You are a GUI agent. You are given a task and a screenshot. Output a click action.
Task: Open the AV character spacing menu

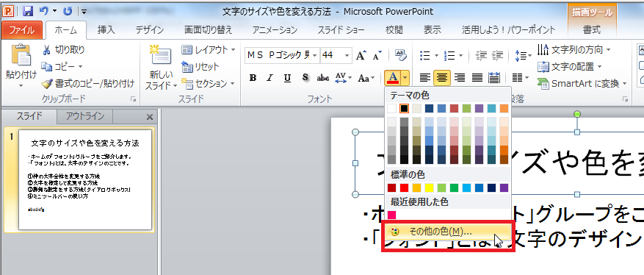(344, 78)
